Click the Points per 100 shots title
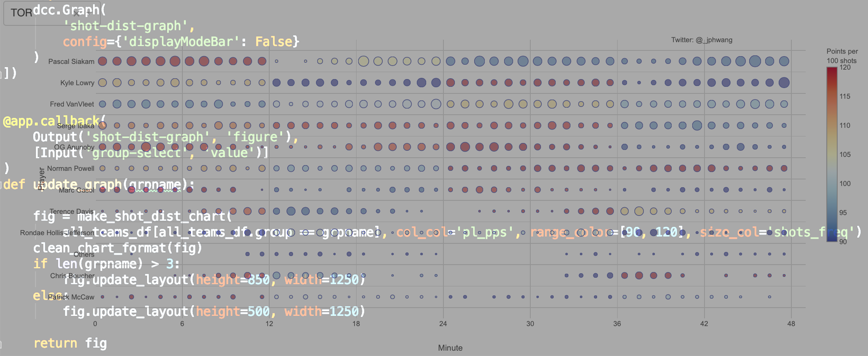Image resolution: width=868 pixels, height=356 pixels. point(842,56)
